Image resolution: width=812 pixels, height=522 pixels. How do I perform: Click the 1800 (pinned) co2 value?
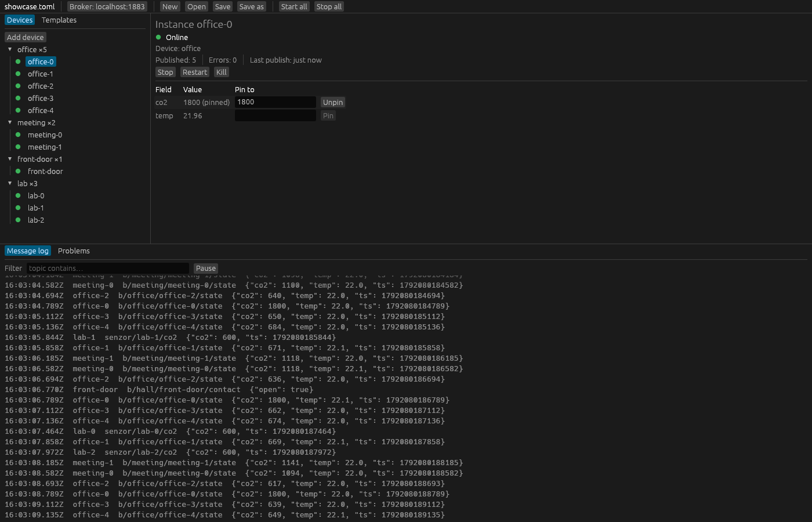click(x=206, y=102)
